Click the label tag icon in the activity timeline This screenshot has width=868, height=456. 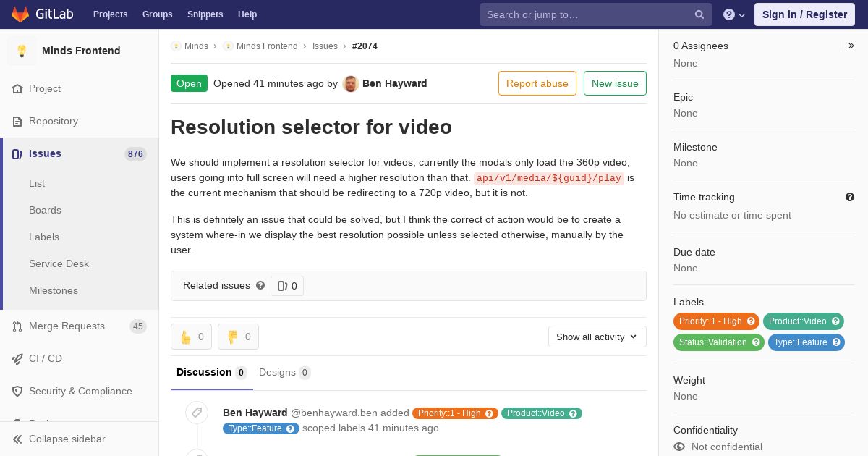[197, 413]
